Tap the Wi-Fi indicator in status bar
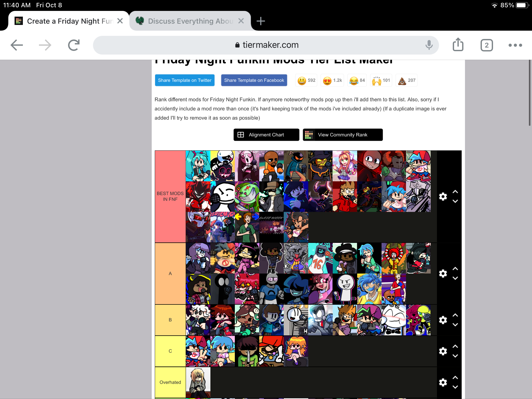The image size is (532, 399). 495,5
